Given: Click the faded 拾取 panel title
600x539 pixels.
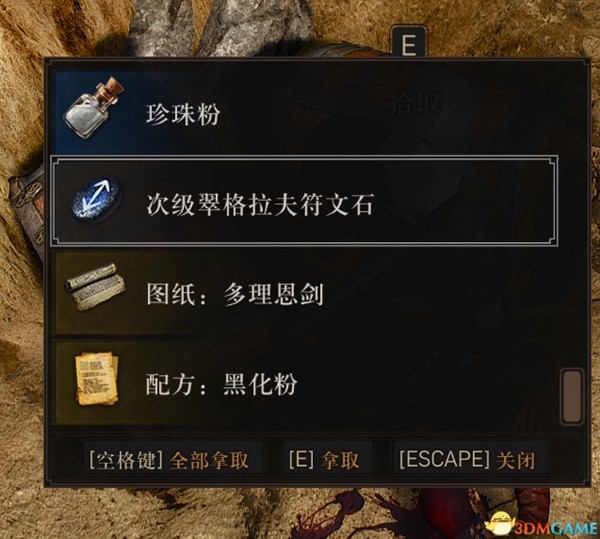Looking at the screenshot, I should pos(414,103).
